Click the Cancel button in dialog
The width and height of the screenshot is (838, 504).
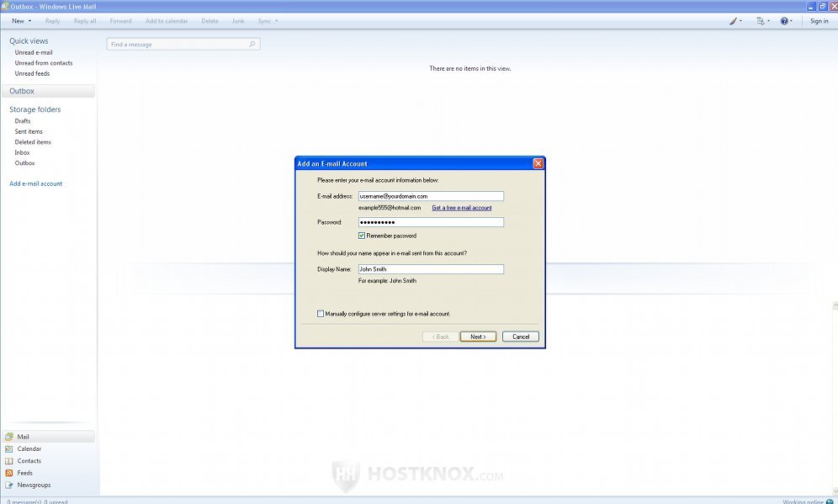[x=521, y=337]
